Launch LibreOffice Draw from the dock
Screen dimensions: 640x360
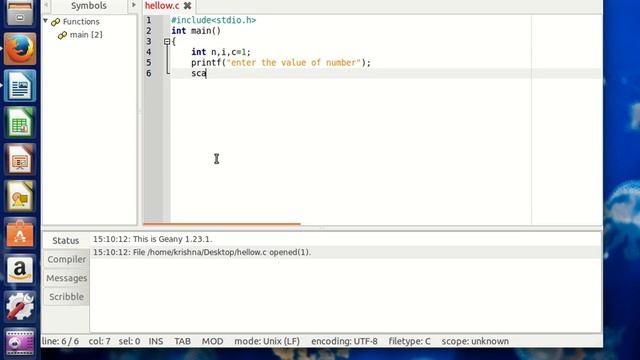(20, 196)
